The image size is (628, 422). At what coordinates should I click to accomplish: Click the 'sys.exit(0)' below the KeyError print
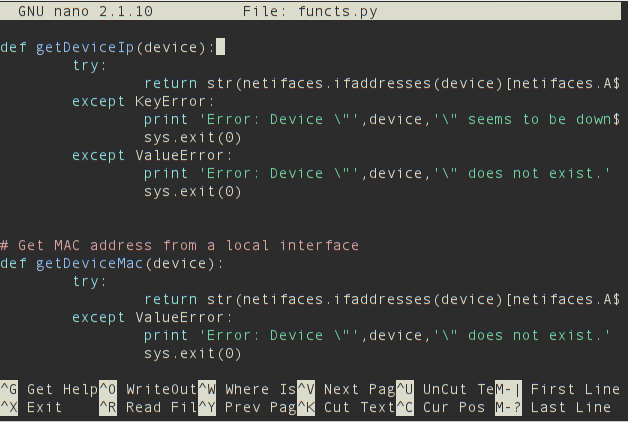[x=193, y=137]
